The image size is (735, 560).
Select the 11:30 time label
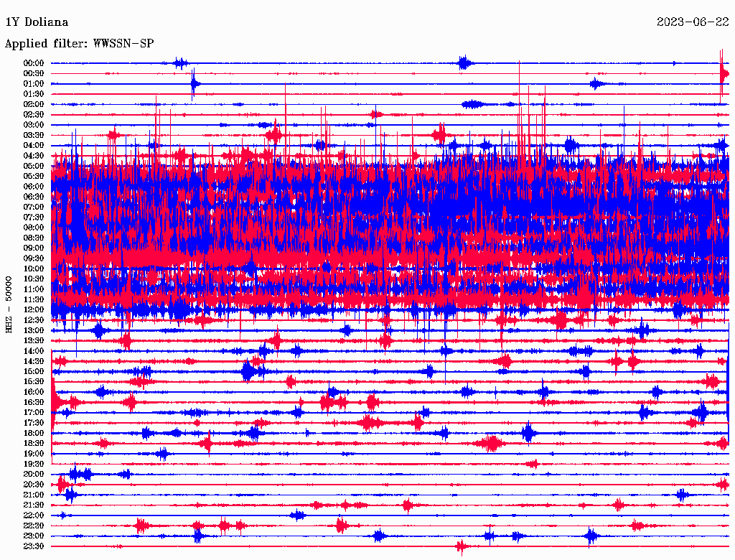click(x=34, y=299)
